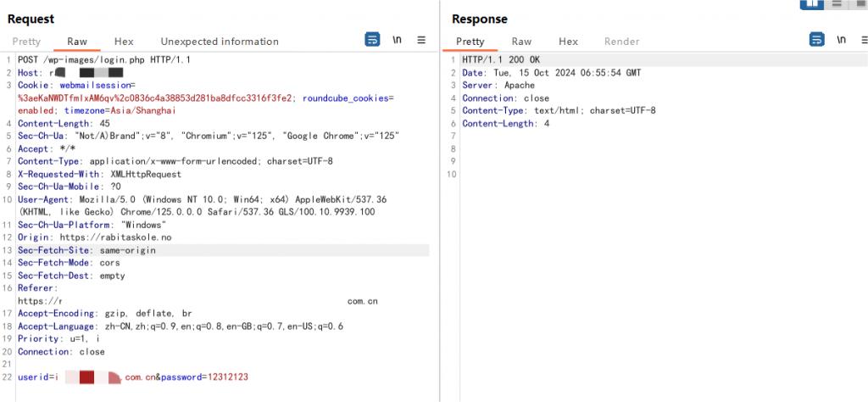Toggle the \n characters display in Response
The width and height of the screenshot is (868, 402).
tap(841, 40)
